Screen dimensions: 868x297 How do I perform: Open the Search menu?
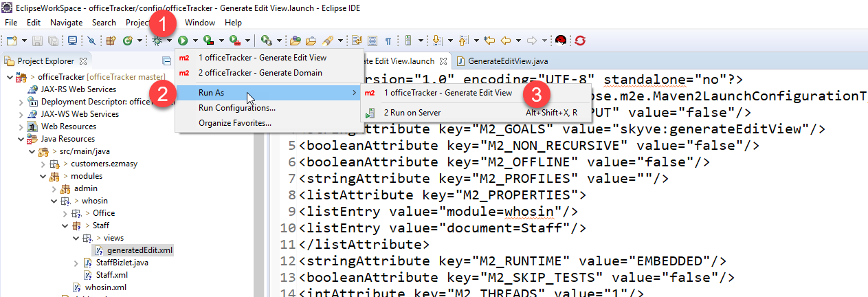[x=104, y=23]
